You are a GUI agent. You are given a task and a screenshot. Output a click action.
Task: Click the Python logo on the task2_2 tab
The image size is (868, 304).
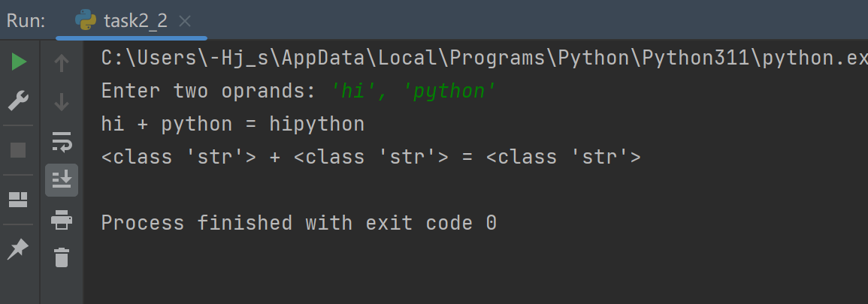point(86,20)
